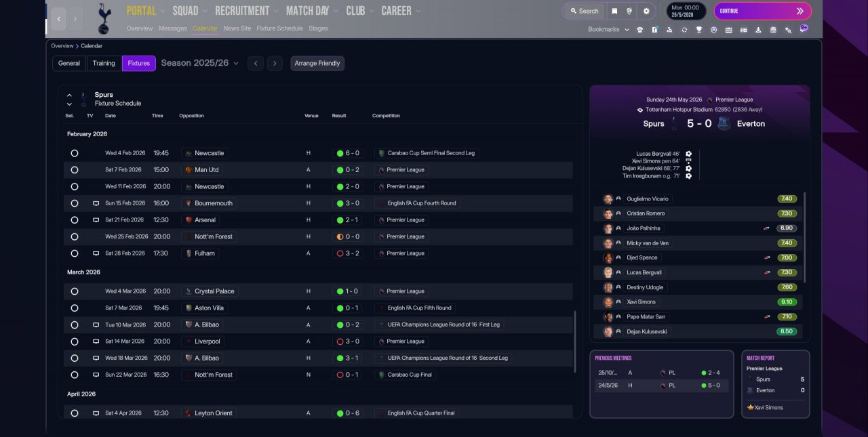Viewport: 868px width, 437px height.
Task: Expand the Match Day menu dropdown arrow
Action: click(336, 11)
